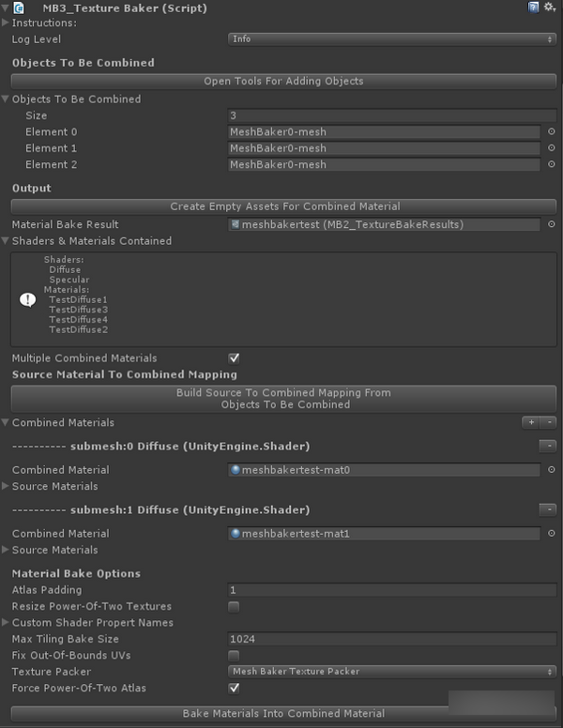Expand the Instructions foldout
This screenshot has height=728, width=563.
6,22
